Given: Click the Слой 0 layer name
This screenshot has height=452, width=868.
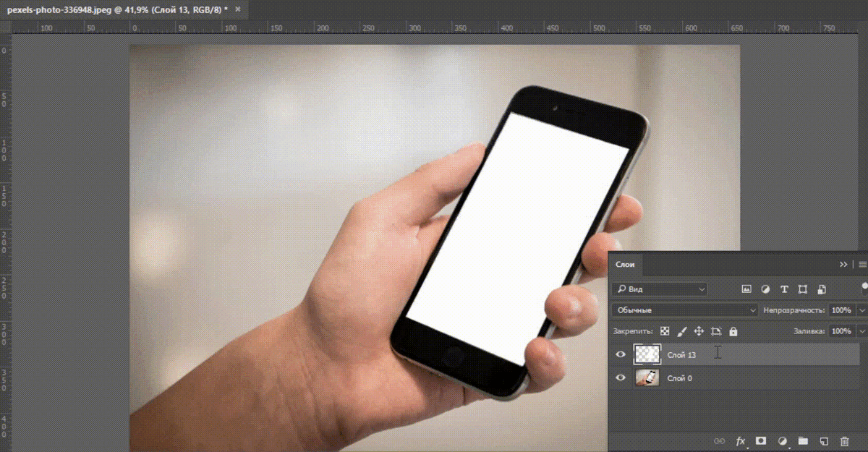Looking at the screenshot, I should 679,378.
